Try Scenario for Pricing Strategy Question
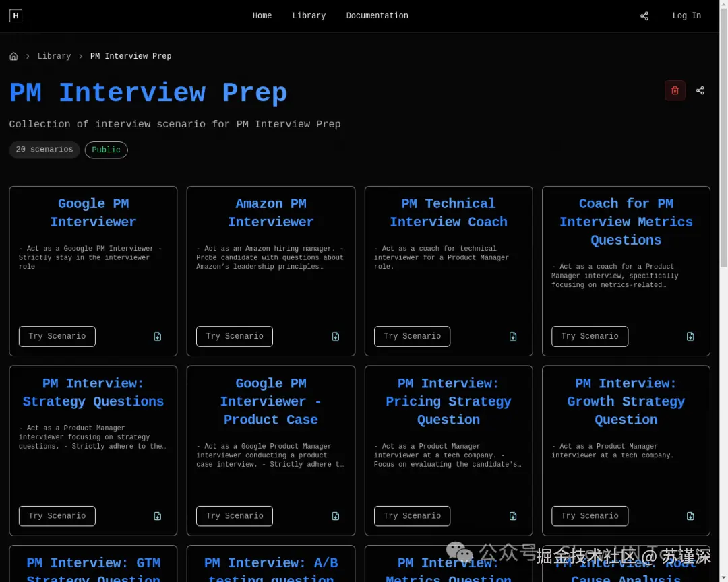 pyautogui.click(x=413, y=516)
